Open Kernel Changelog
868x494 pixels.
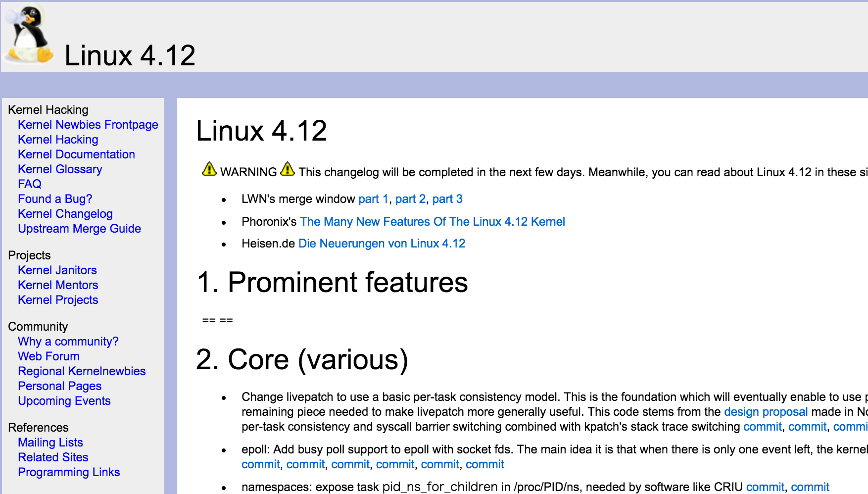[x=65, y=214]
